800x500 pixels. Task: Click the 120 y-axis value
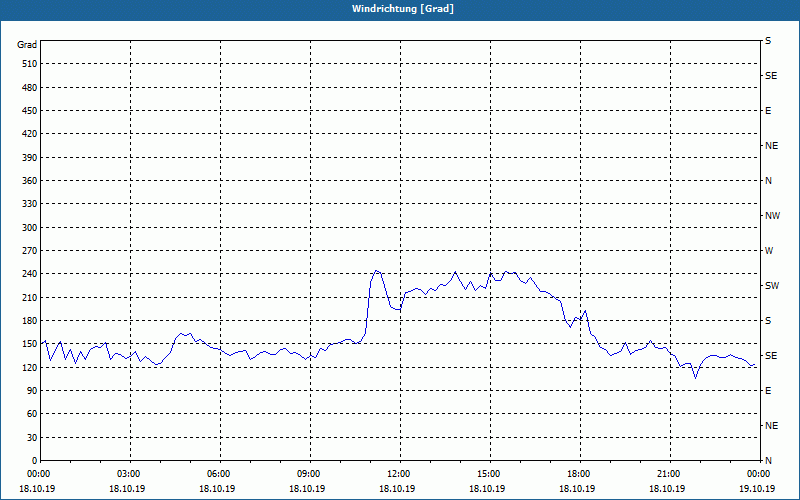click(x=30, y=367)
